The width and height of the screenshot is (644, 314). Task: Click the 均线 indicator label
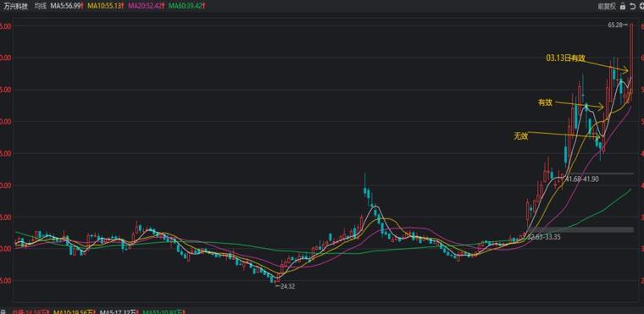click(x=40, y=6)
